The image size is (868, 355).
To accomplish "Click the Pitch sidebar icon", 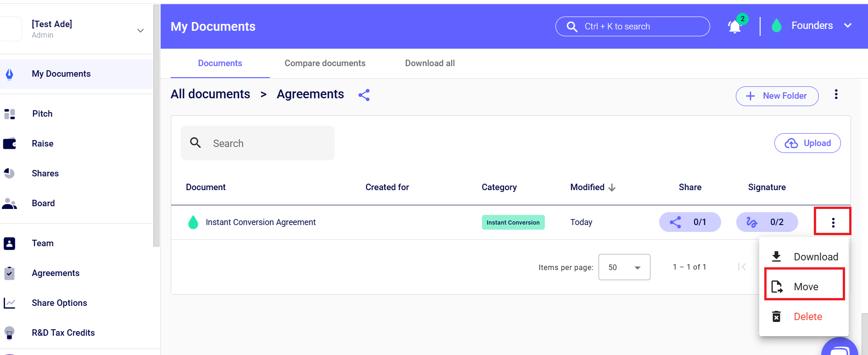I will click(10, 114).
